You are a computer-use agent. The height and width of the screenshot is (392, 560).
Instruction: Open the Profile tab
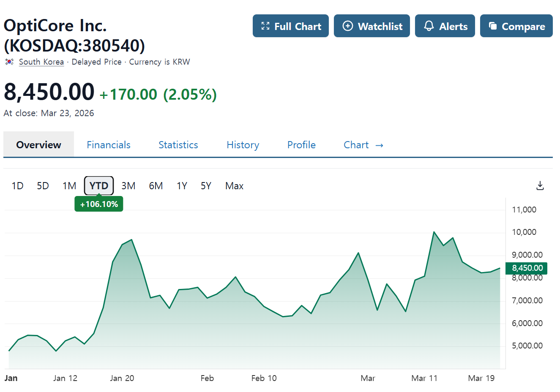pyautogui.click(x=301, y=145)
